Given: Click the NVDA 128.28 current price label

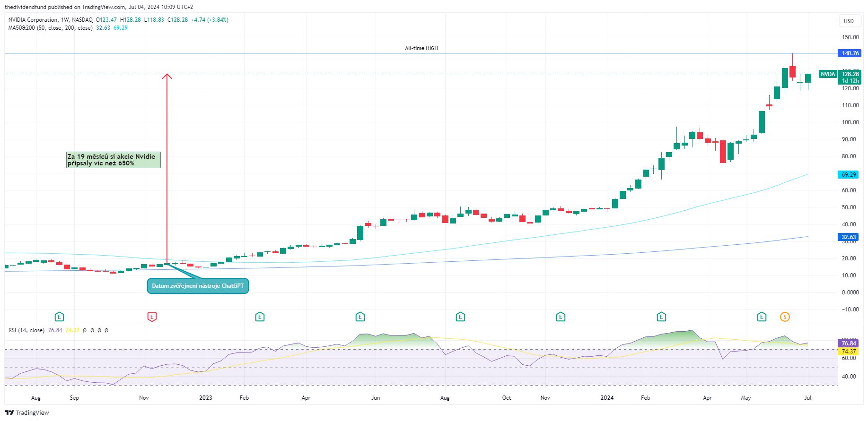Looking at the screenshot, I should click(x=840, y=74).
